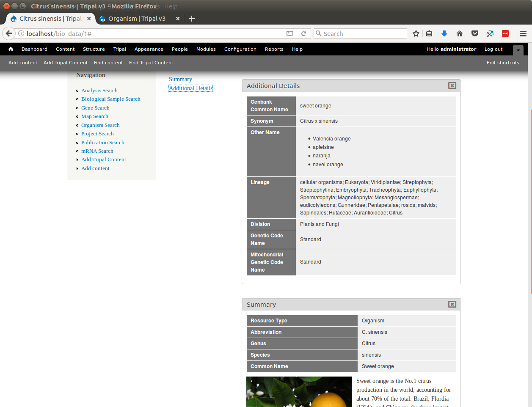The height and width of the screenshot is (407, 532).
Task: Click the Log out link
Action: [x=493, y=49]
